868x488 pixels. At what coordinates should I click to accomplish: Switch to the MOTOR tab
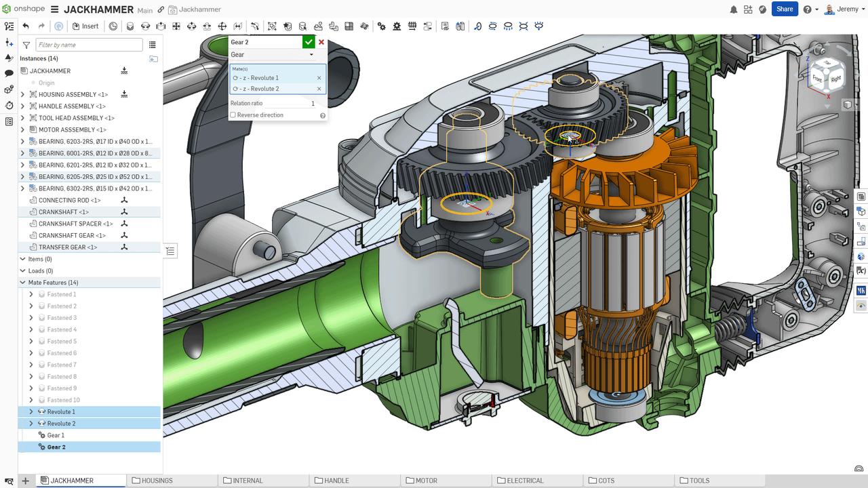[422, 480]
